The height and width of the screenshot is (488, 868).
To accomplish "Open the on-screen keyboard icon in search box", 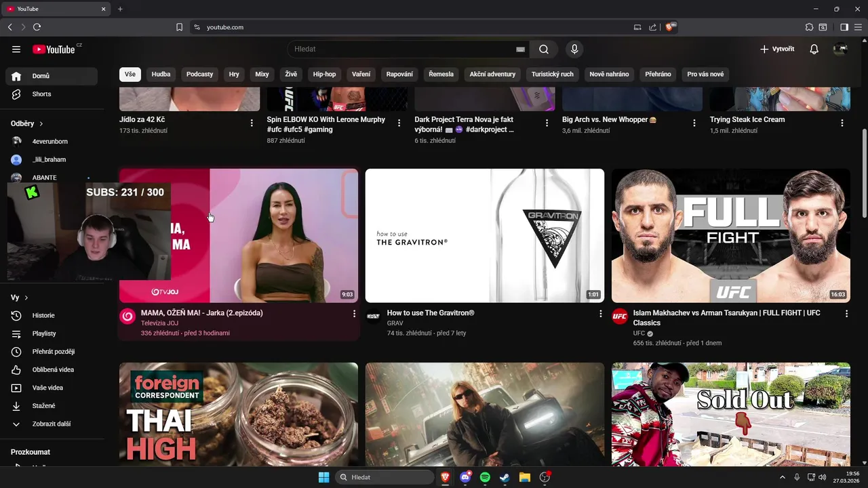I will click(520, 49).
